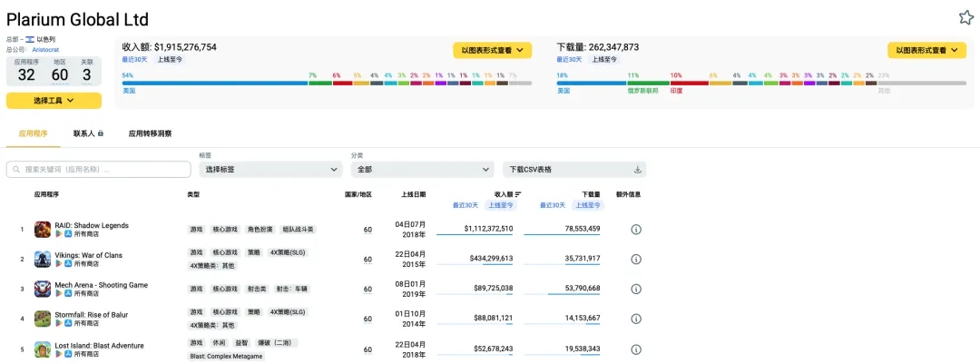Favorite Plarium Global Ltd with the star icon
The height and width of the screenshot is (364, 980).
[965, 17]
